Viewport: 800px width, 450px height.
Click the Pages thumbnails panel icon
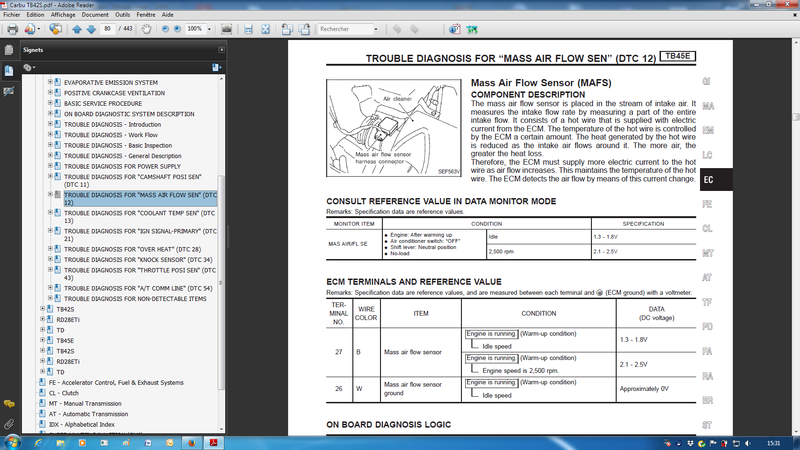click(x=8, y=49)
